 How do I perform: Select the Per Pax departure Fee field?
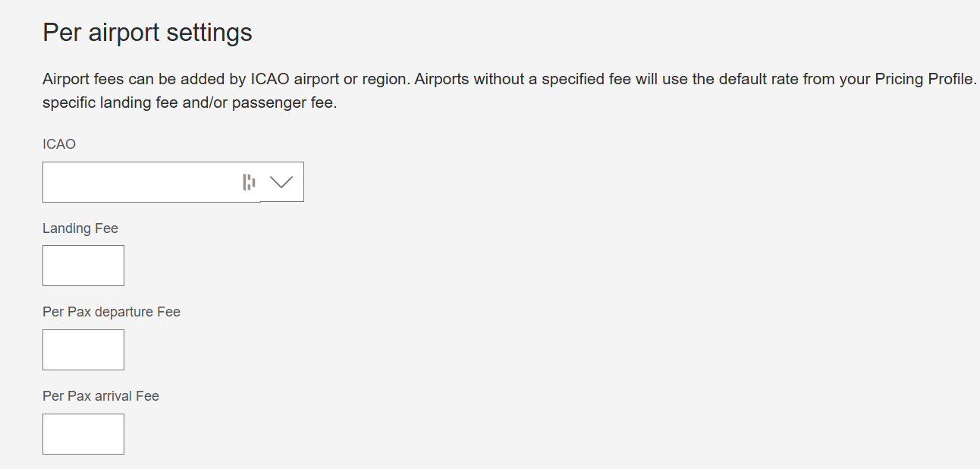83,350
